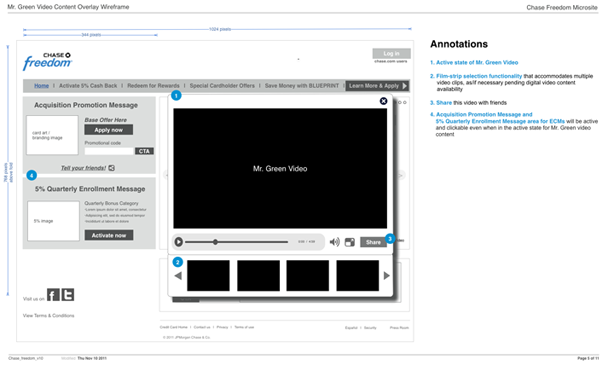The width and height of the screenshot is (600, 375).
Task: Click the Log in button
Action: point(391,54)
